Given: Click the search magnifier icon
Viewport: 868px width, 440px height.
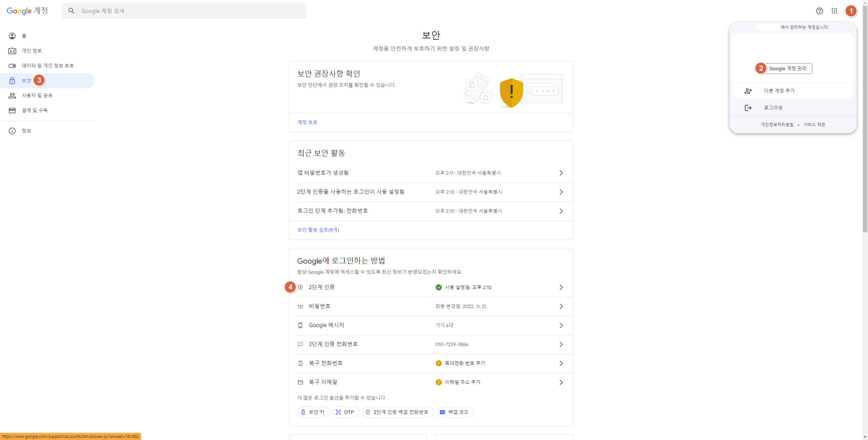Looking at the screenshot, I should coord(71,11).
